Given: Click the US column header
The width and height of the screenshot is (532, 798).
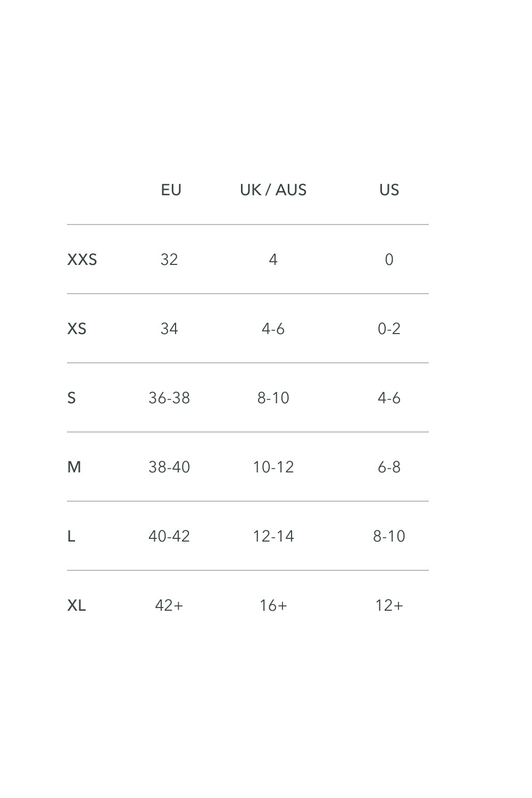Looking at the screenshot, I should click(x=389, y=190).
